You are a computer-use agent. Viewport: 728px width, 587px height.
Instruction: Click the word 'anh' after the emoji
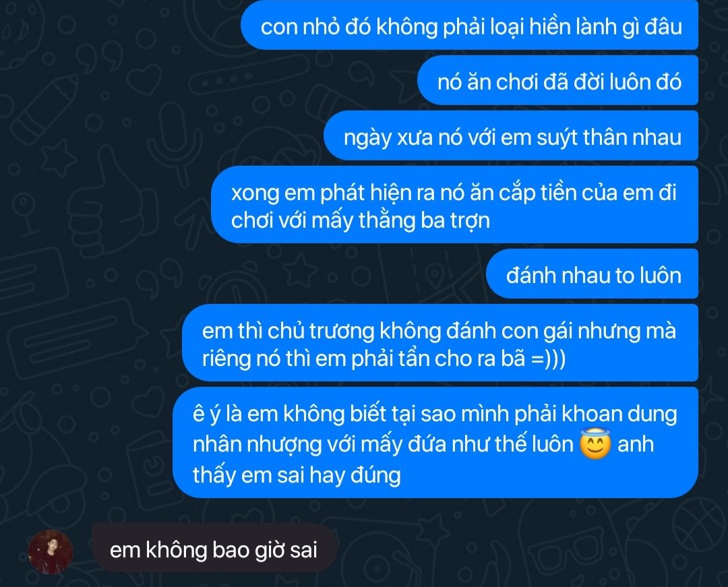tap(636, 444)
